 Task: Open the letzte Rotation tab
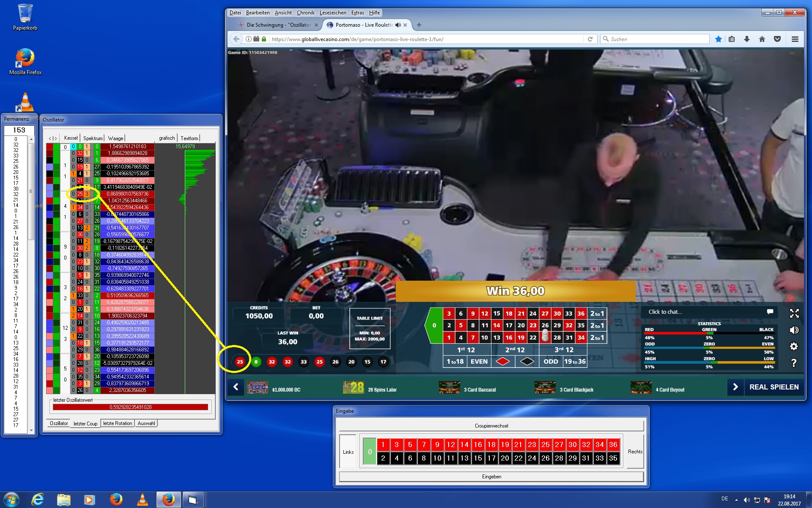point(118,423)
